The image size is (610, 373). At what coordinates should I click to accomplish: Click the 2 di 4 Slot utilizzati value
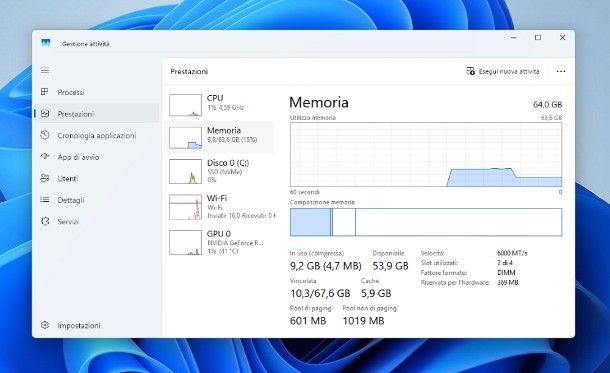[x=505, y=263]
